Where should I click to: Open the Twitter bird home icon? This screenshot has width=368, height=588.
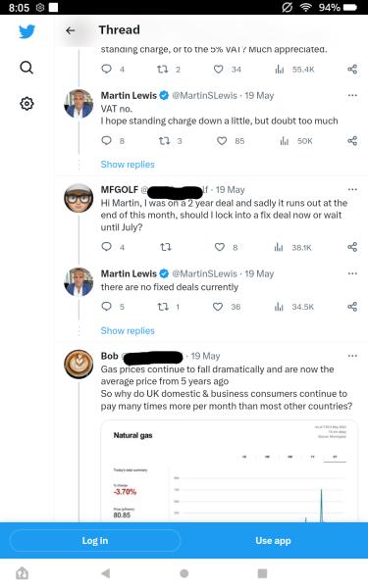click(x=27, y=31)
